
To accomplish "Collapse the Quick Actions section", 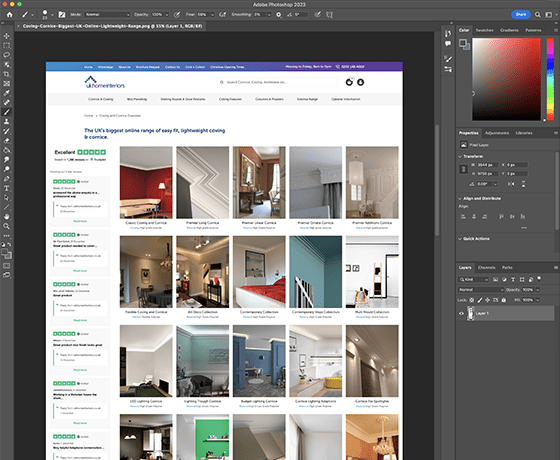I will tap(460, 239).
